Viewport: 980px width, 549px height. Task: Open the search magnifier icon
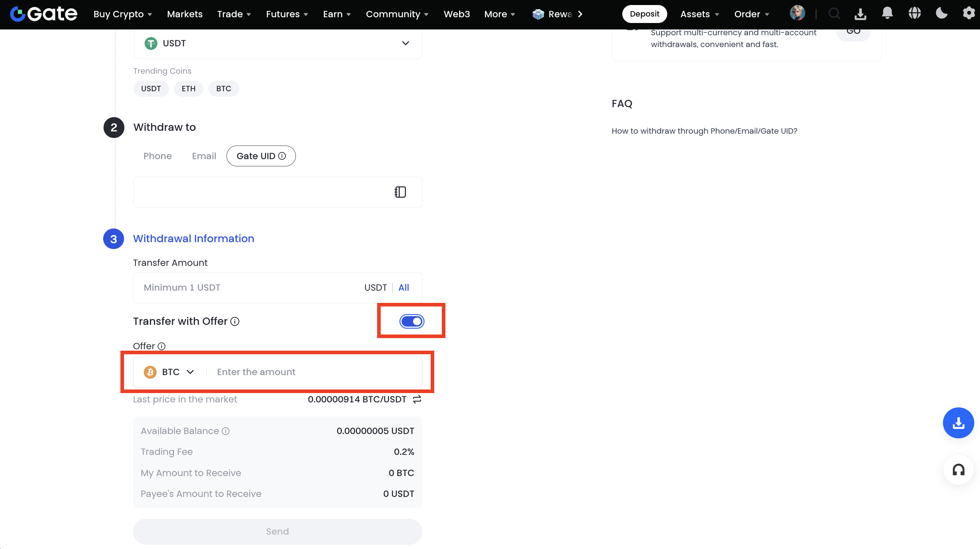pyautogui.click(x=834, y=14)
